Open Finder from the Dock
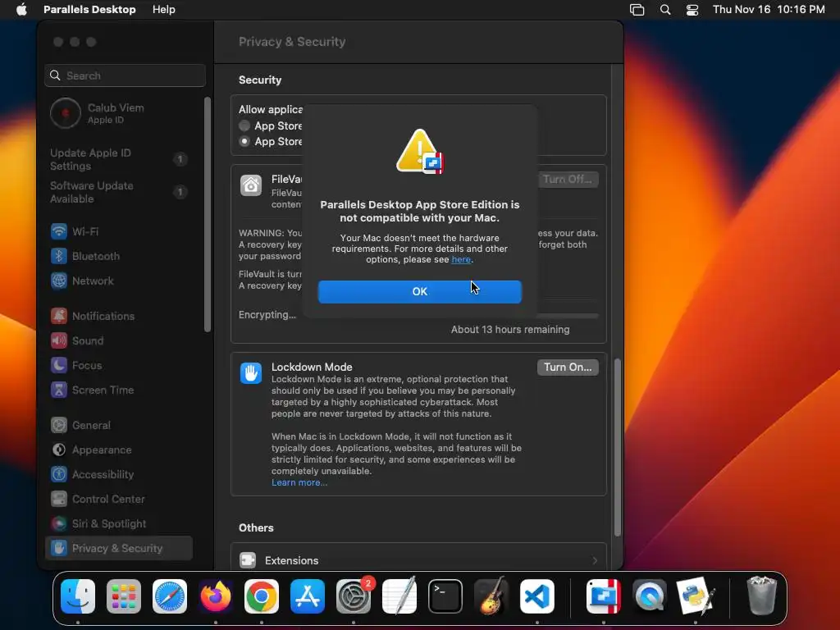 tap(78, 596)
